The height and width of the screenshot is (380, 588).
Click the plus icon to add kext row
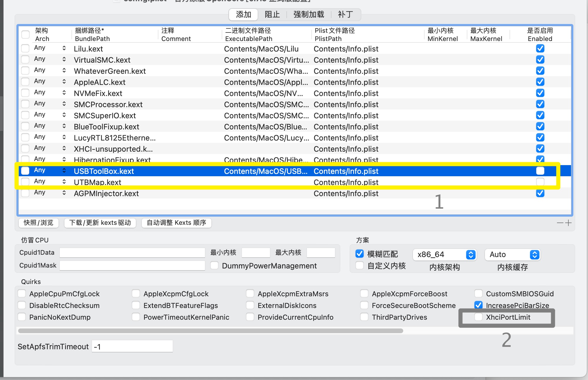click(x=568, y=223)
